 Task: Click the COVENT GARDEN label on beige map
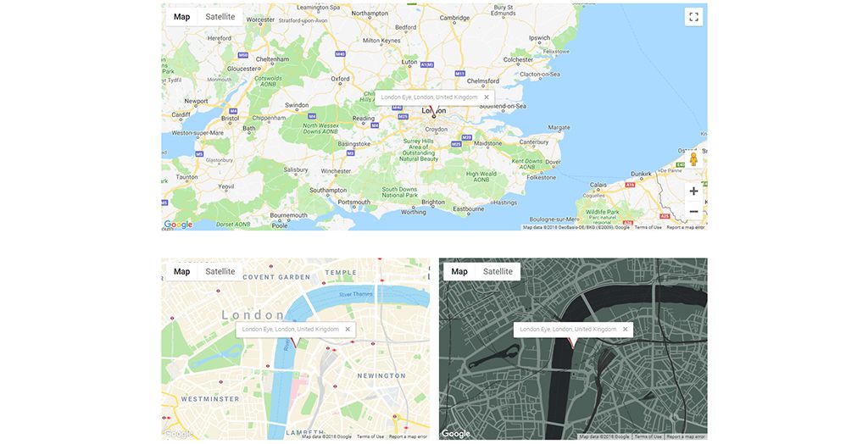coord(277,277)
